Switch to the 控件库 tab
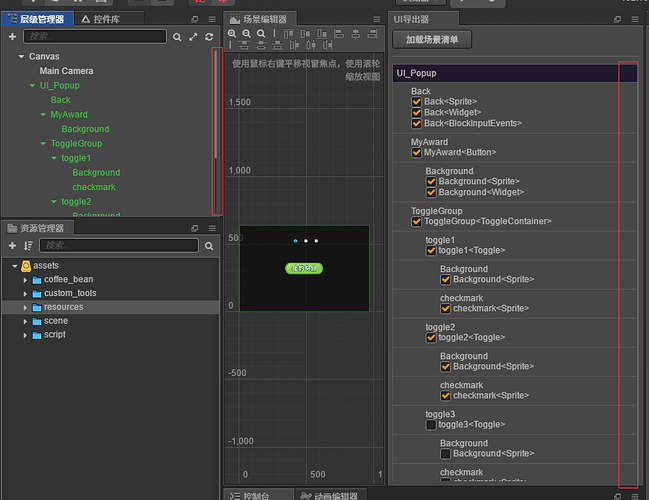The height and width of the screenshot is (500, 649). 101,19
